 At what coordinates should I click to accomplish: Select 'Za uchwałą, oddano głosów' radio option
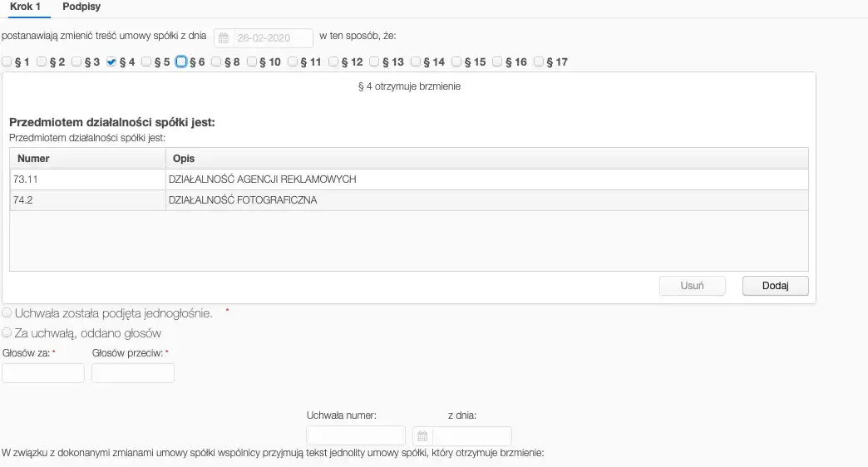[7, 333]
